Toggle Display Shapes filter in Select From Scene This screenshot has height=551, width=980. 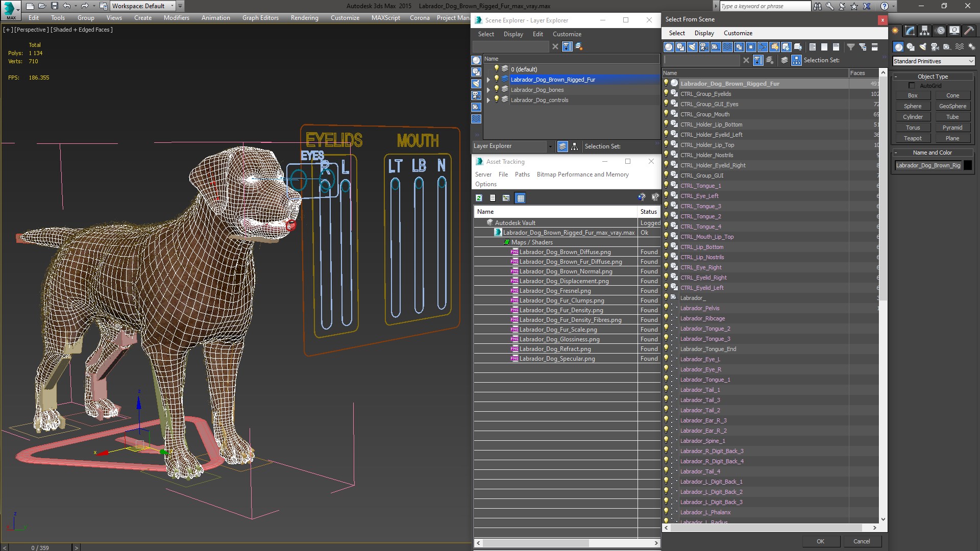680,47
